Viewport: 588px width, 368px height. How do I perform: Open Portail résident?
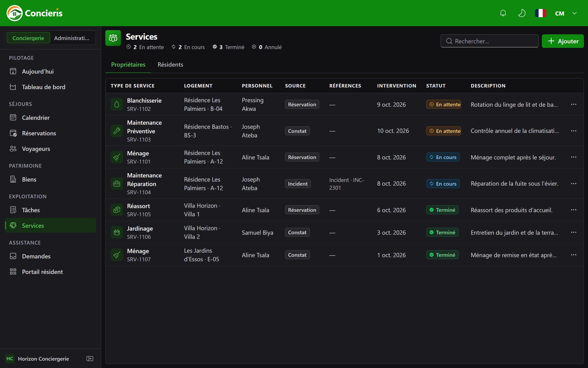pos(51,272)
